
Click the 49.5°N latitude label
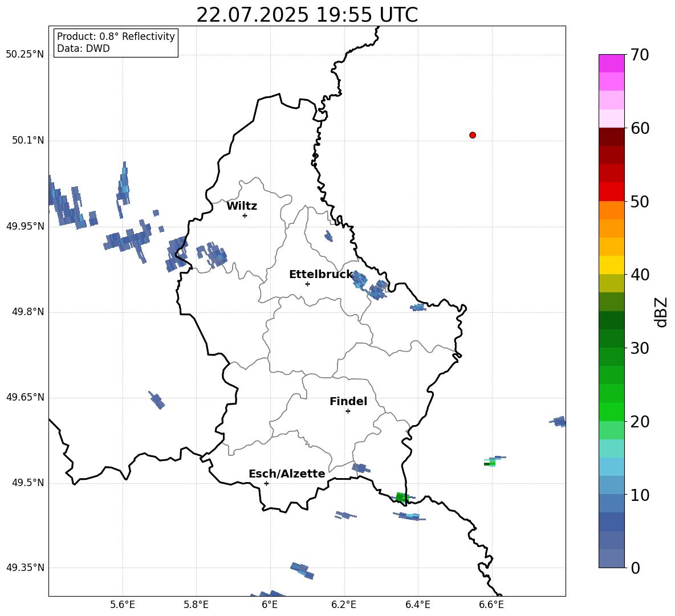point(27,483)
